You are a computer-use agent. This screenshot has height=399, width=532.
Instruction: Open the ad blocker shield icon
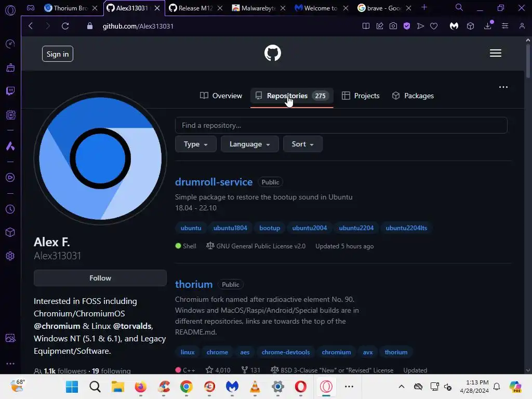click(x=406, y=26)
